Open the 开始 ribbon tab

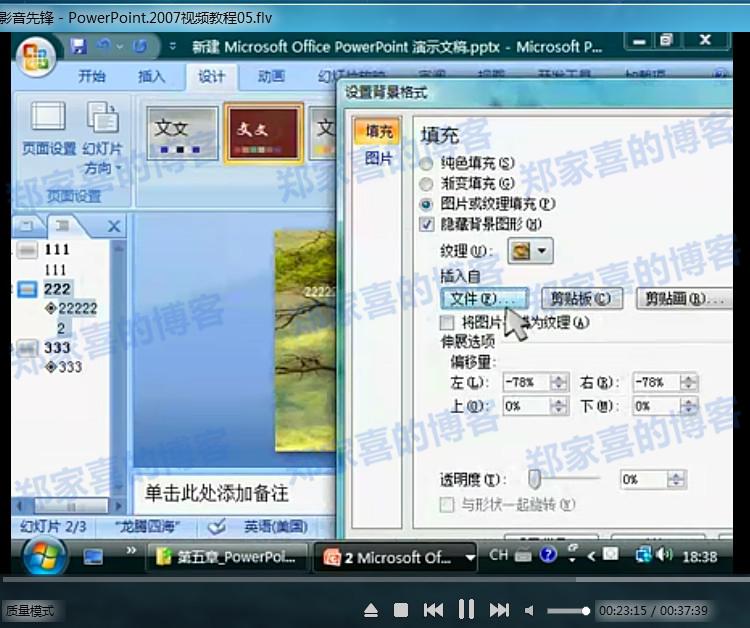[92, 77]
